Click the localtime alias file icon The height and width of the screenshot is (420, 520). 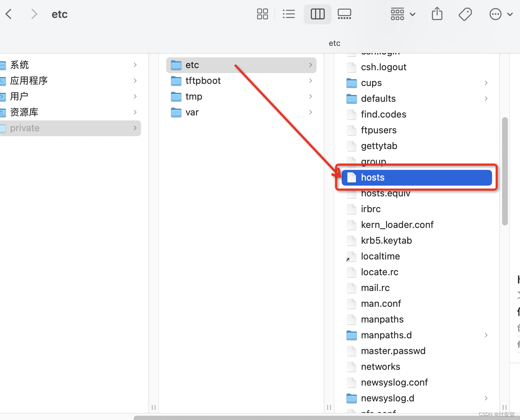pos(351,256)
